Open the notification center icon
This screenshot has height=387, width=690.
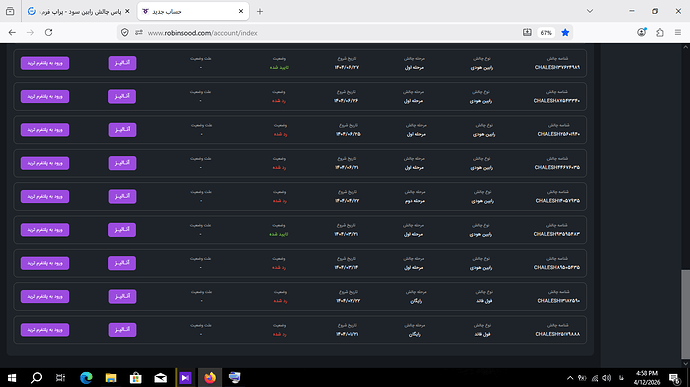(x=675, y=378)
